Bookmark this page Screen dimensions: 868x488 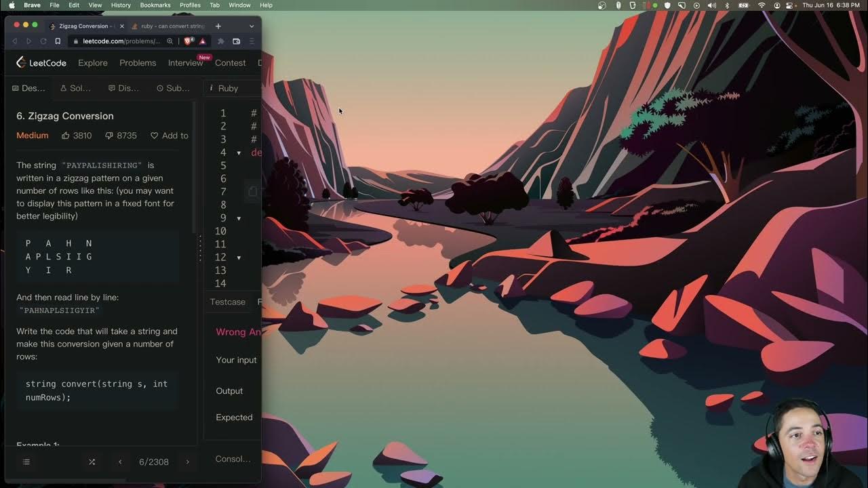coord(58,41)
